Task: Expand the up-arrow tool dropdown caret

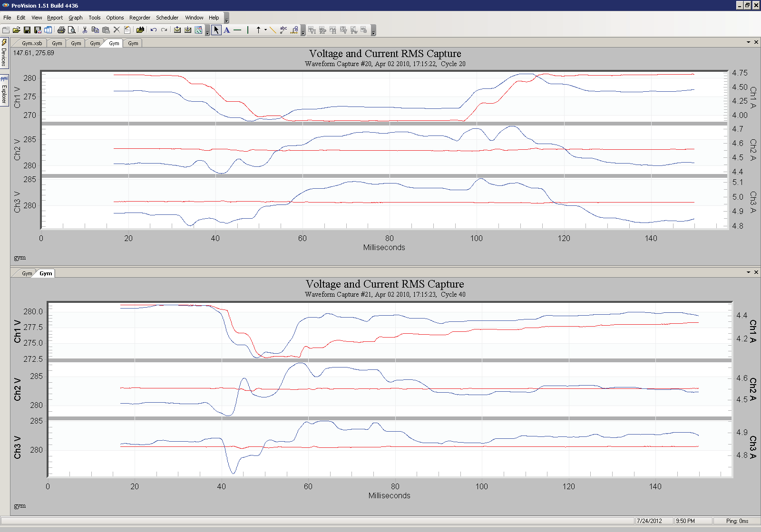Action: pos(265,29)
